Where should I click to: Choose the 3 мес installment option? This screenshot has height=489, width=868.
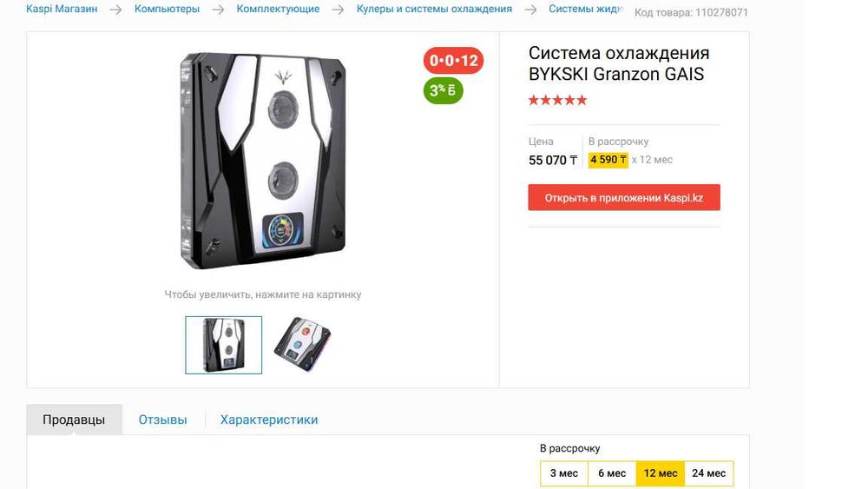click(x=564, y=473)
